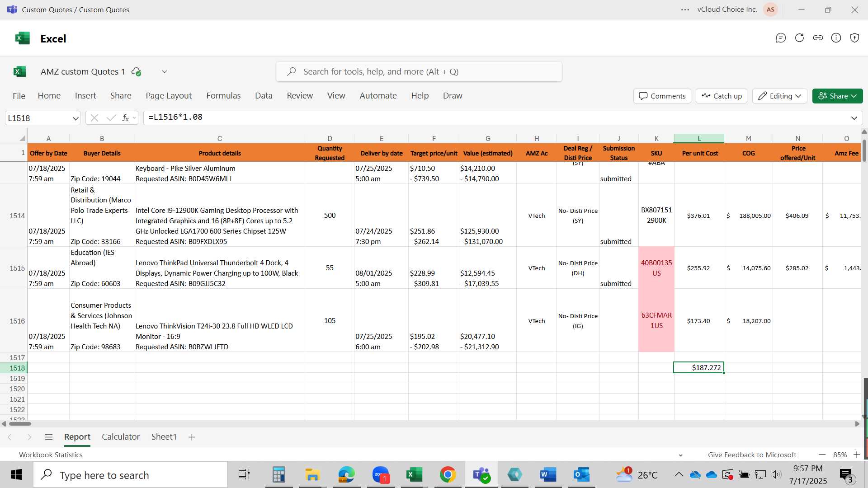This screenshot has height=488, width=868.
Task: Open Microsoft Edge from taskbar
Action: coord(346,475)
